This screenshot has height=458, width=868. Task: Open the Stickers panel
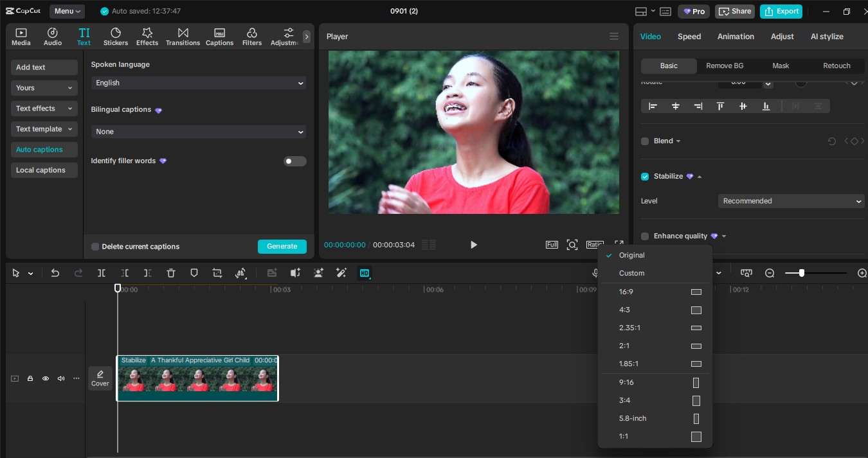116,37
